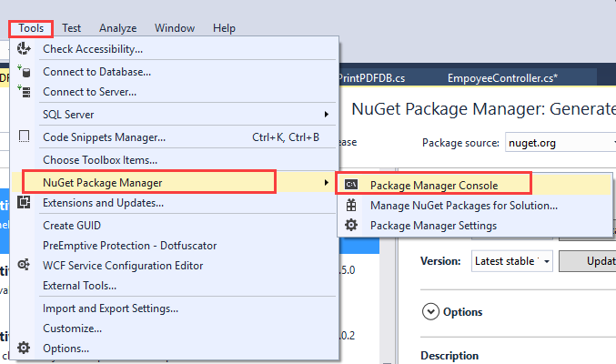Click the Manage NuGet Packages icon
This screenshot has width=616, height=364.
[x=351, y=206]
